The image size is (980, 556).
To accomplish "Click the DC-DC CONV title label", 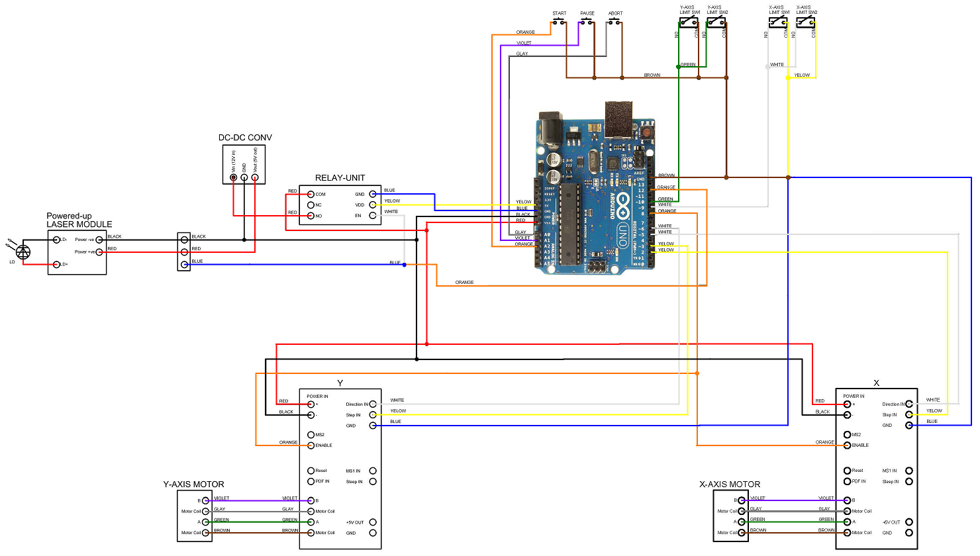I will 245,138.
